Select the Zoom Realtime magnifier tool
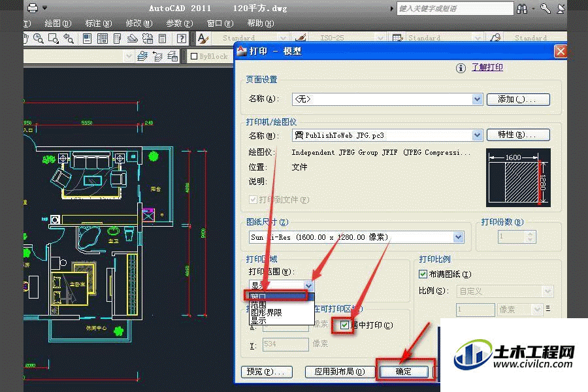The width and height of the screenshot is (588, 392). 39,39
